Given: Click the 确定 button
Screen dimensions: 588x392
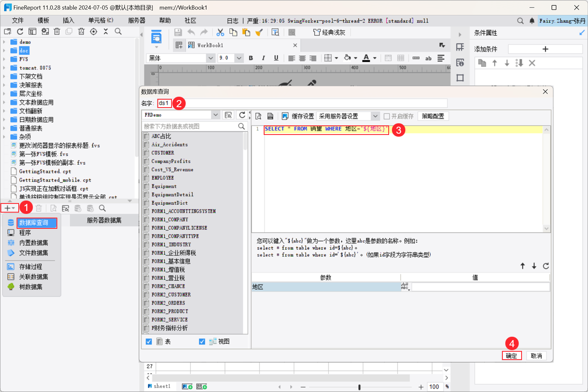Looking at the screenshot, I should pos(511,356).
